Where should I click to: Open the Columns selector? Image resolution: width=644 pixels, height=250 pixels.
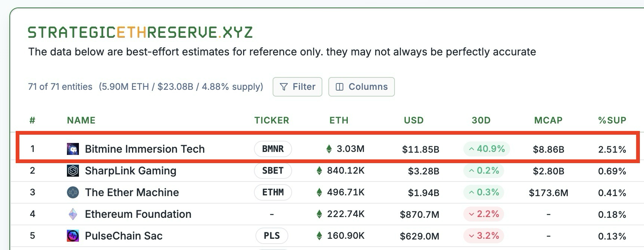point(361,87)
